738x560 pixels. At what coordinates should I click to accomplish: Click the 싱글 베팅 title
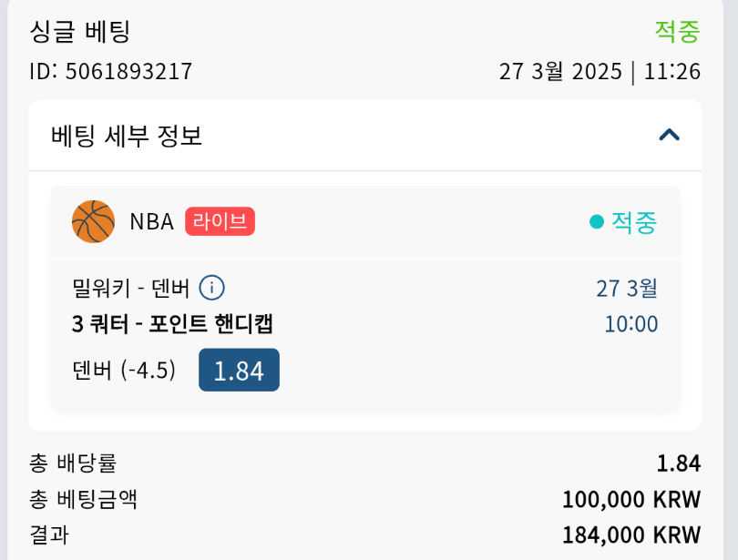click(x=80, y=31)
